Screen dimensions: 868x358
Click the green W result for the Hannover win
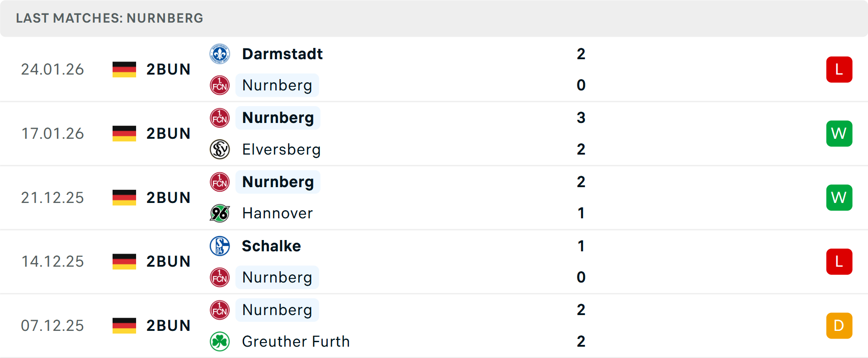pos(839,197)
